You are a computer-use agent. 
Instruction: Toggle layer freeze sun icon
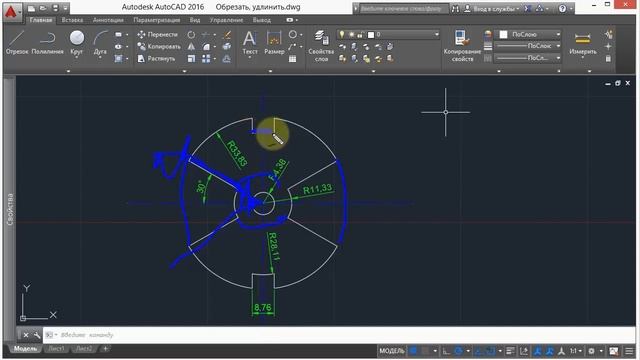coord(351,35)
